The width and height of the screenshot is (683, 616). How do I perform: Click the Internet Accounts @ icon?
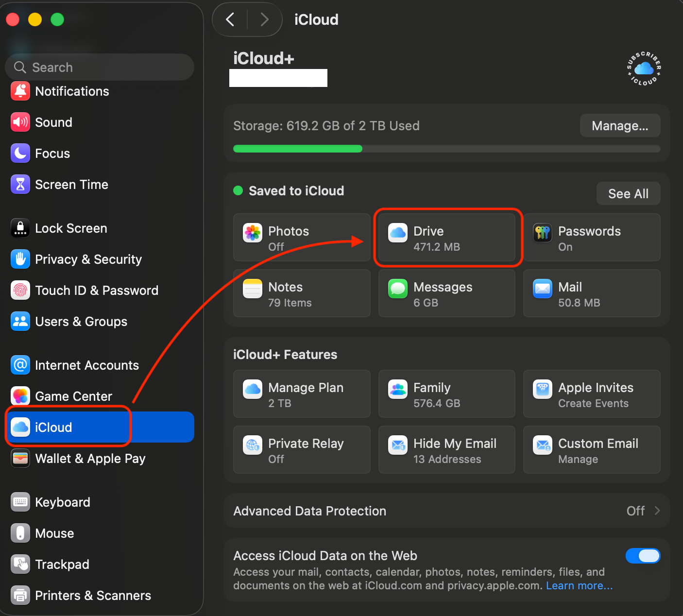tap(20, 365)
